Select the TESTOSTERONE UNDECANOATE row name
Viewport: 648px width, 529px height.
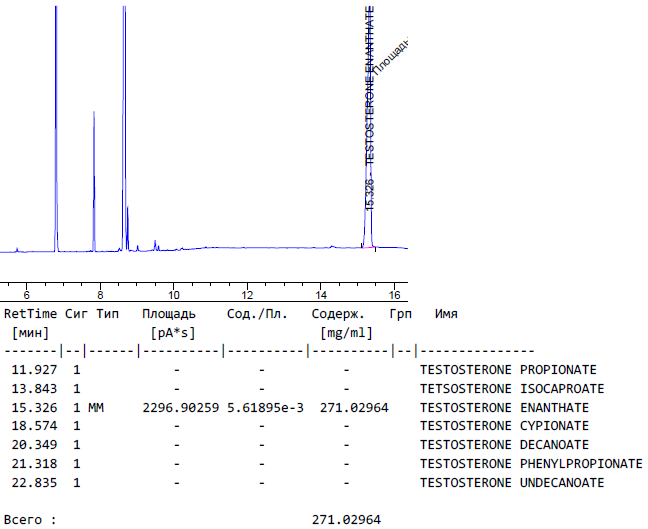click(x=512, y=483)
